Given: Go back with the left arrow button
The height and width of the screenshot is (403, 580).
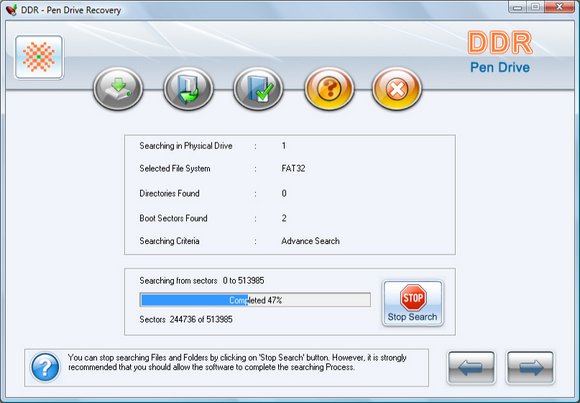Looking at the screenshot, I should pyautogui.click(x=471, y=367).
